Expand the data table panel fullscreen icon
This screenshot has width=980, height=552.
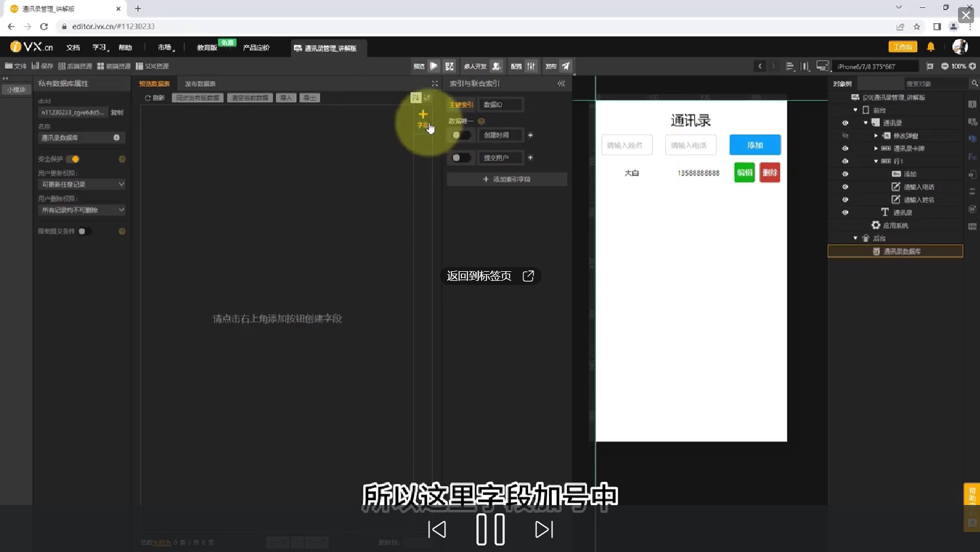[x=435, y=83]
